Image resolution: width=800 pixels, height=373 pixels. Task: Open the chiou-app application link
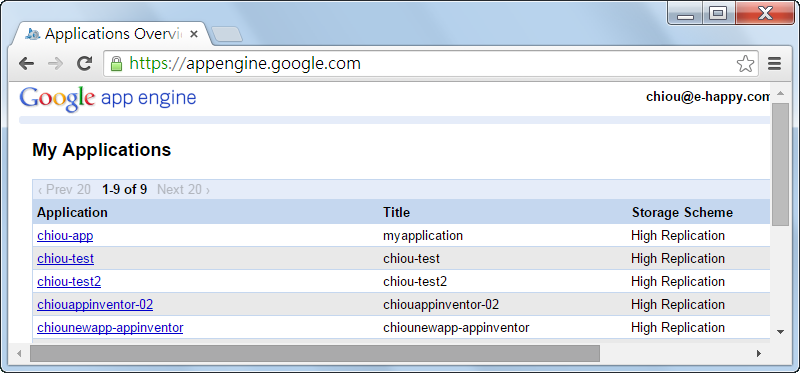65,236
